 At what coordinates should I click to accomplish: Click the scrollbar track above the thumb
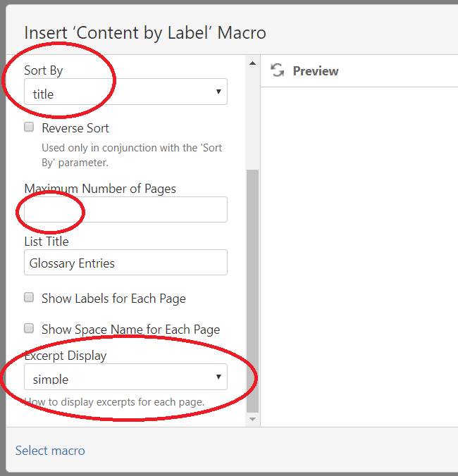(252, 119)
